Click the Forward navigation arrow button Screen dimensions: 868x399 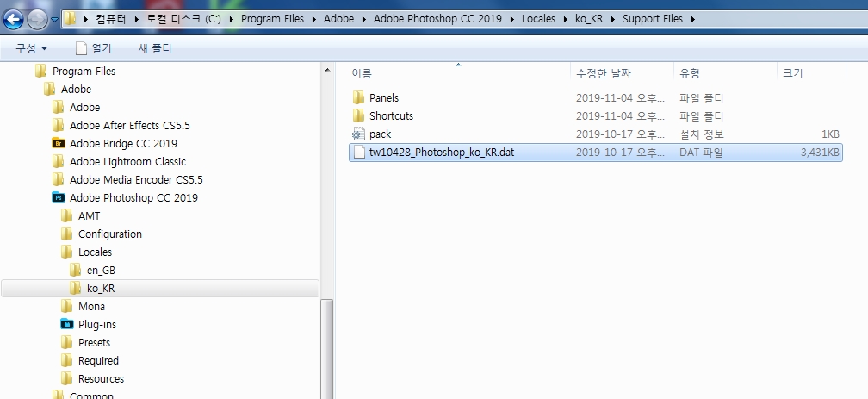pyautogui.click(x=38, y=20)
